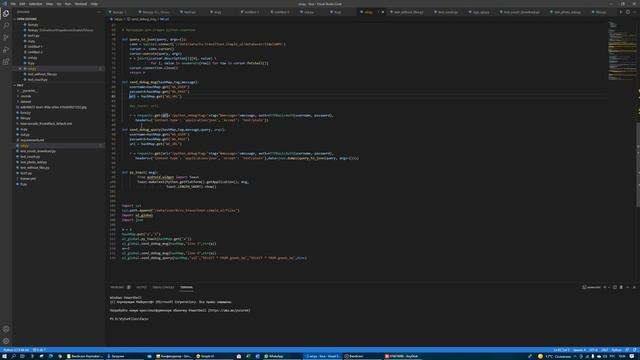This screenshot has height=360, width=640.
Task: Switch to the TERMINAL panel tab
Action: click(187, 287)
